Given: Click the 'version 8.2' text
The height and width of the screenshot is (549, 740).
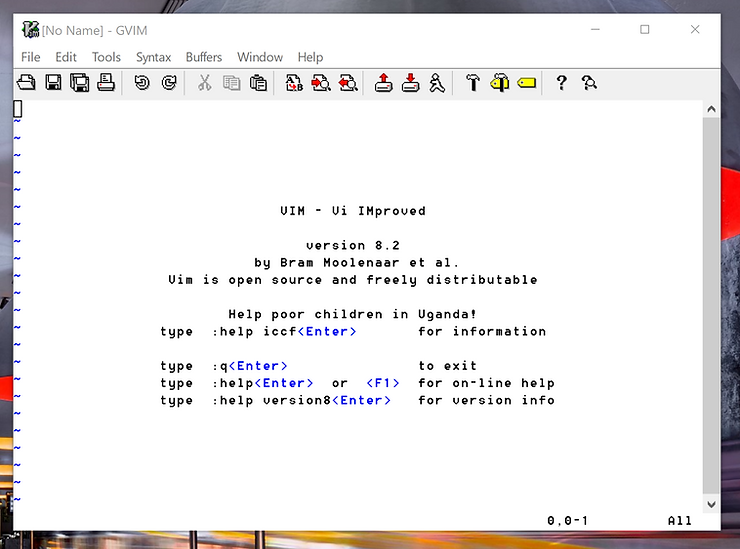Looking at the screenshot, I should (x=353, y=245).
